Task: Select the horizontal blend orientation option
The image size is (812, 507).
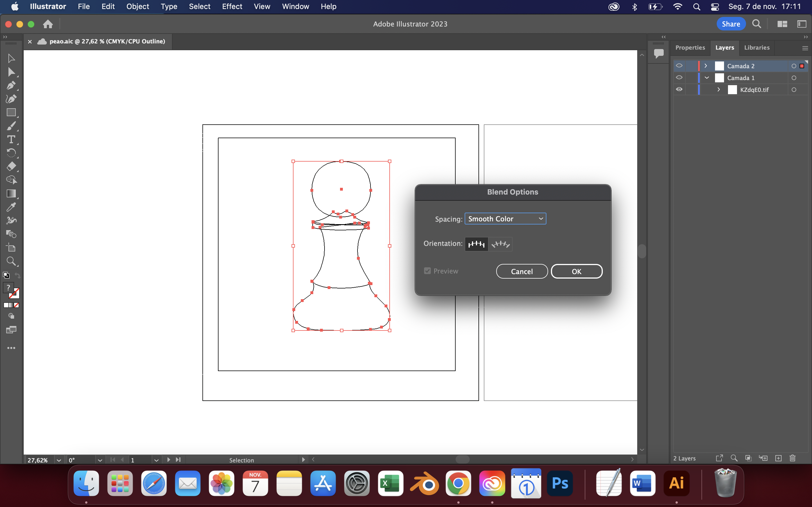Action: [x=476, y=244]
